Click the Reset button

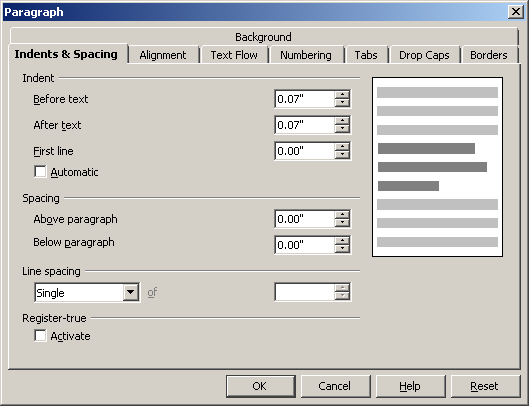click(x=485, y=386)
